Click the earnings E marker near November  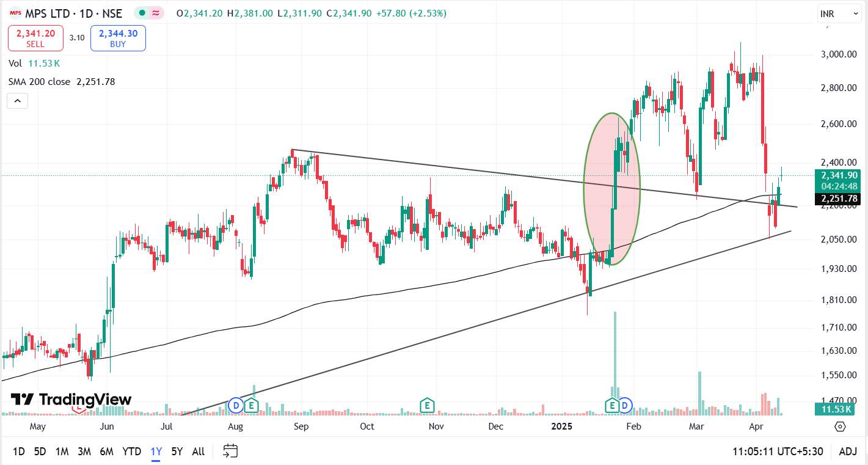[426, 405]
